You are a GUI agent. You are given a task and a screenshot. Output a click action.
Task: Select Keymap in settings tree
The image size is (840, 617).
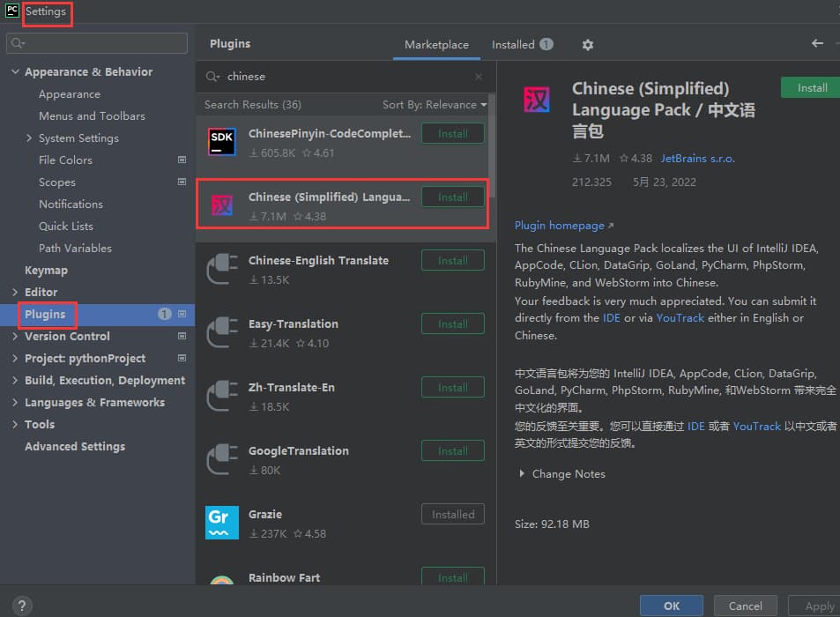tap(46, 271)
